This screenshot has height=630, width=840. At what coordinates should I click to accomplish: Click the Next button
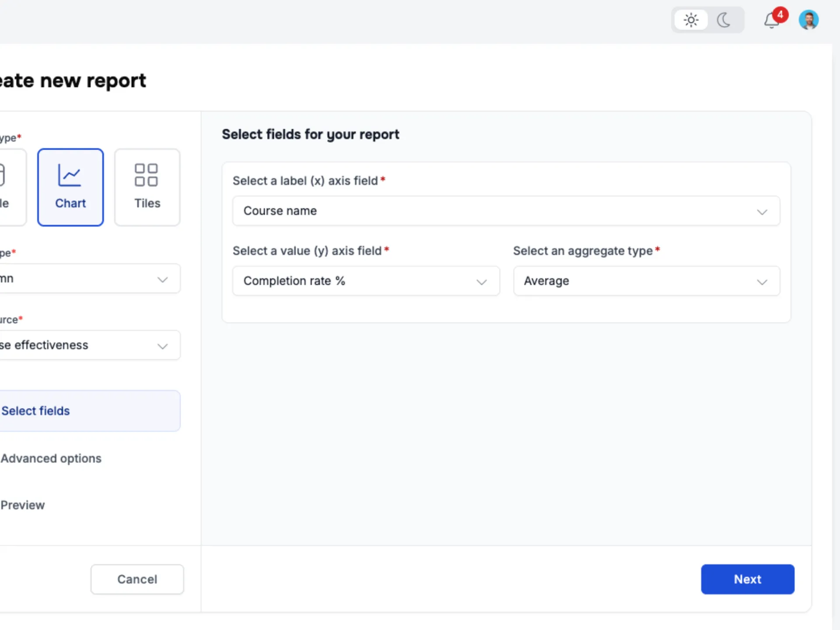[747, 579]
